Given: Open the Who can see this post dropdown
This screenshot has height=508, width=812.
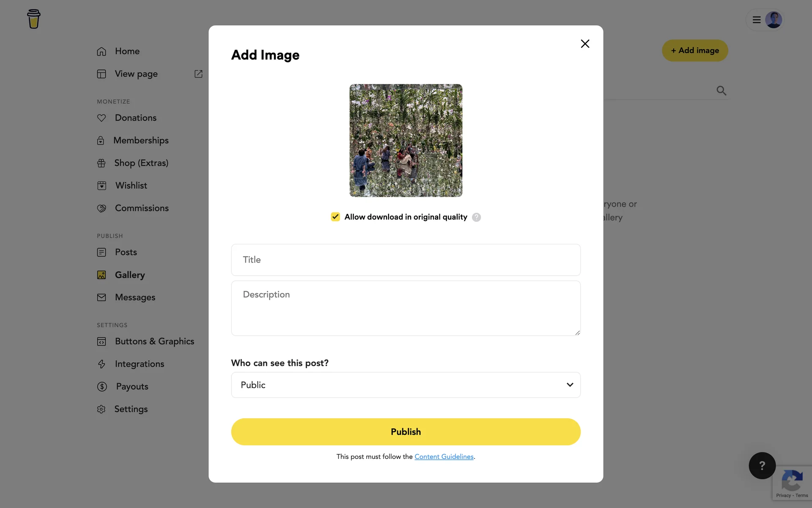Looking at the screenshot, I should point(405,385).
